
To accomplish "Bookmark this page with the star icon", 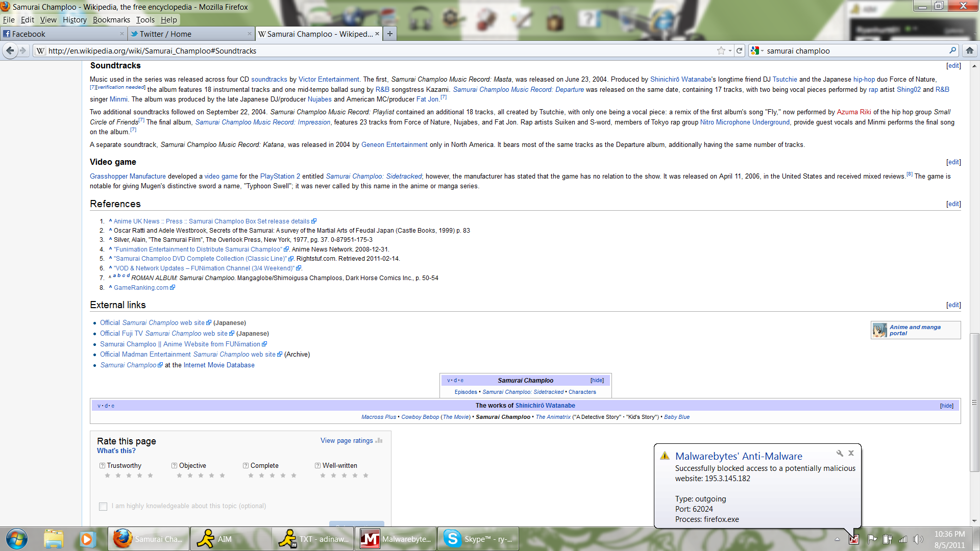I will coord(721,51).
